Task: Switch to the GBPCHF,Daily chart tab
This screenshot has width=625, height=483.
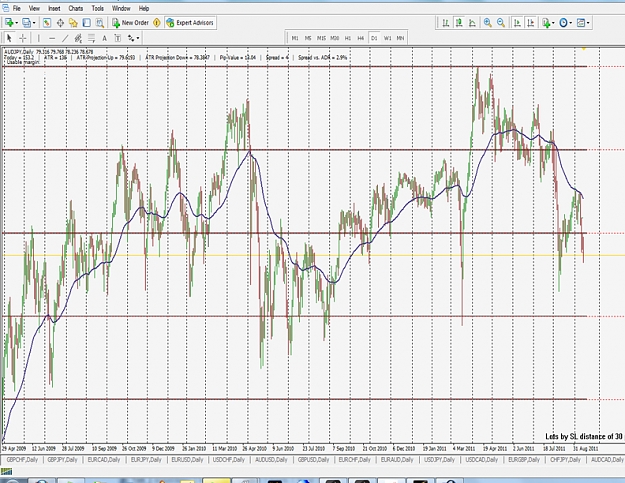Action: [x=22, y=459]
